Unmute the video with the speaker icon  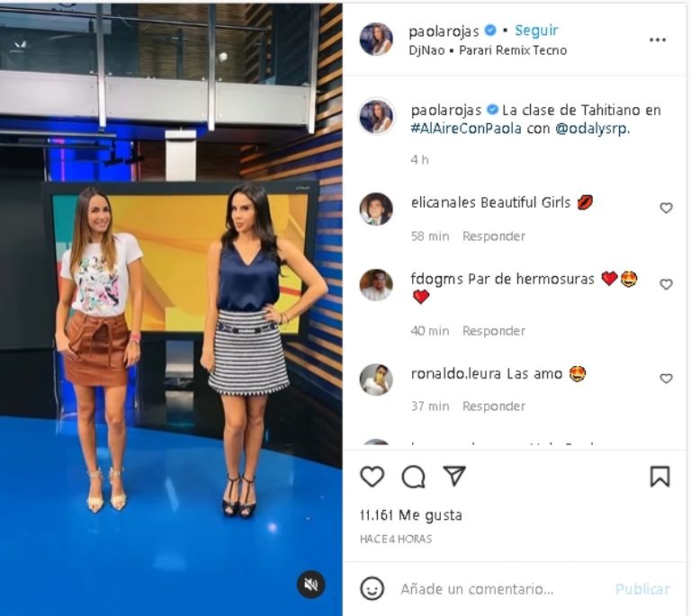(x=310, y=585)
